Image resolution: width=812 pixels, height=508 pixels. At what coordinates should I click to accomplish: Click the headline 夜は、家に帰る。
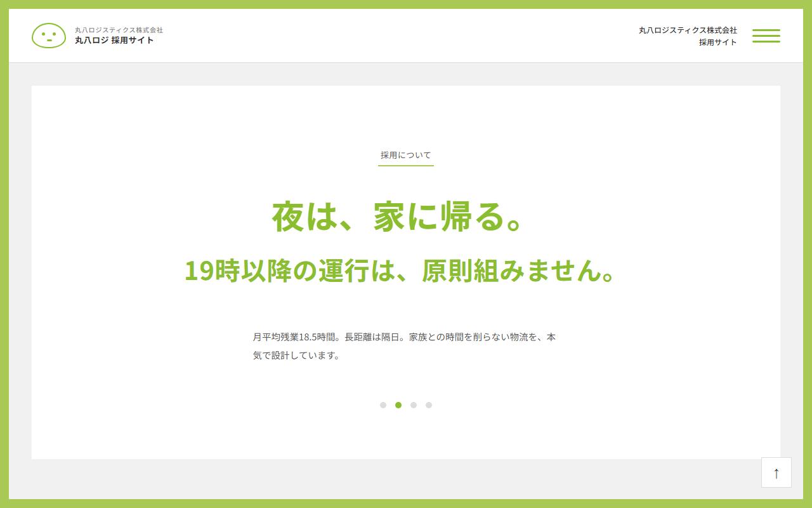(x=398, y=217)
